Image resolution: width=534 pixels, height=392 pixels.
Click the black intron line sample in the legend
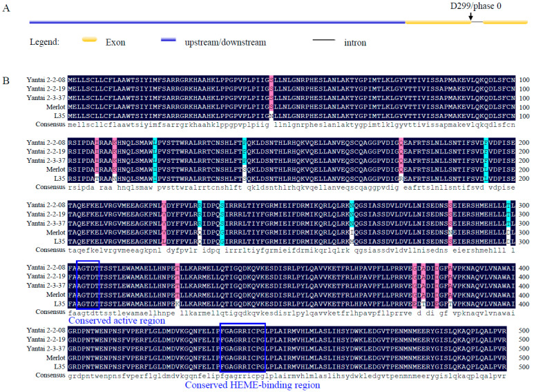324,40
